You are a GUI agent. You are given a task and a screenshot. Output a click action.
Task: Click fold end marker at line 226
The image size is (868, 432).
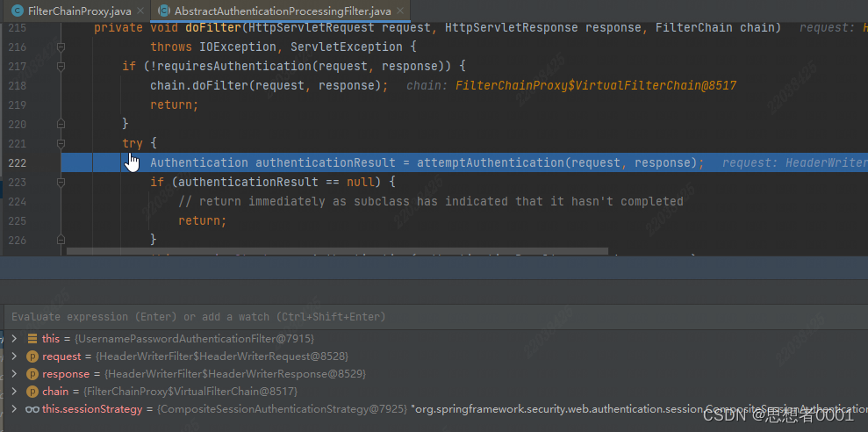pyautogui.click(x=61, y=240)
